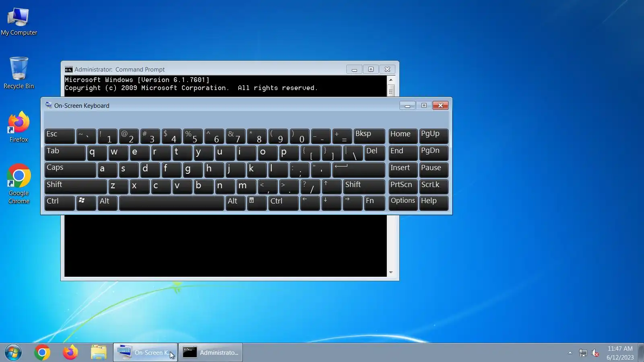
Task: Click the Del key
Action: point(375,153)
